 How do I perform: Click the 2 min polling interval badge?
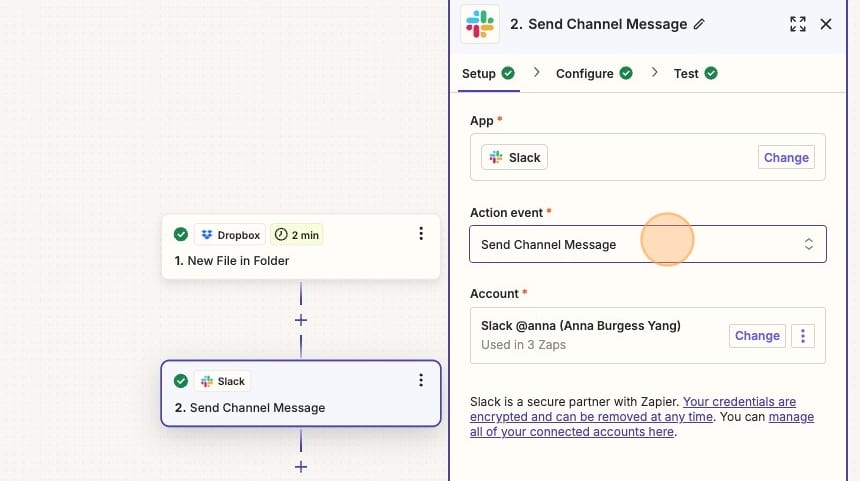(296, 235)
